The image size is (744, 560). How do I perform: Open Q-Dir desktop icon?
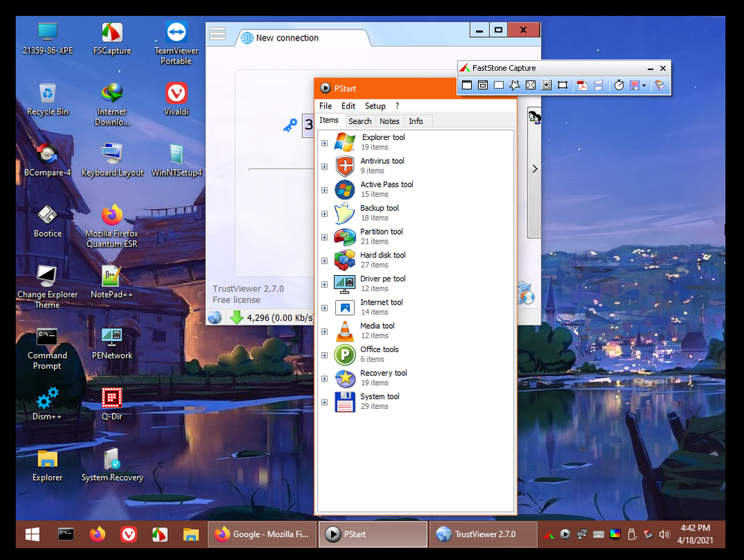click(112, 404)
